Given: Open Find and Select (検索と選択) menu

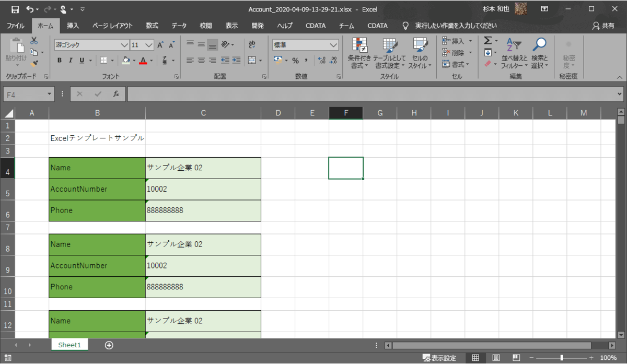Looking at the screenshot, I should coord(540,53).
